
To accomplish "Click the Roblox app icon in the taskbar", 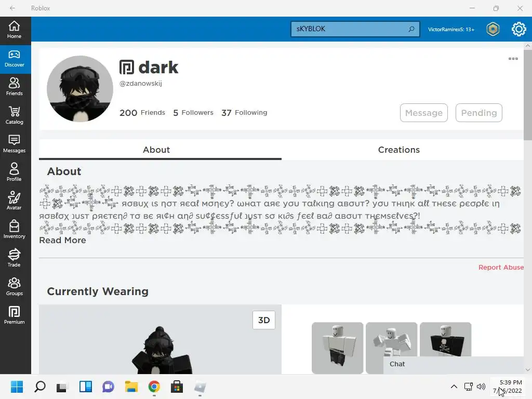I will click(200, 387).
